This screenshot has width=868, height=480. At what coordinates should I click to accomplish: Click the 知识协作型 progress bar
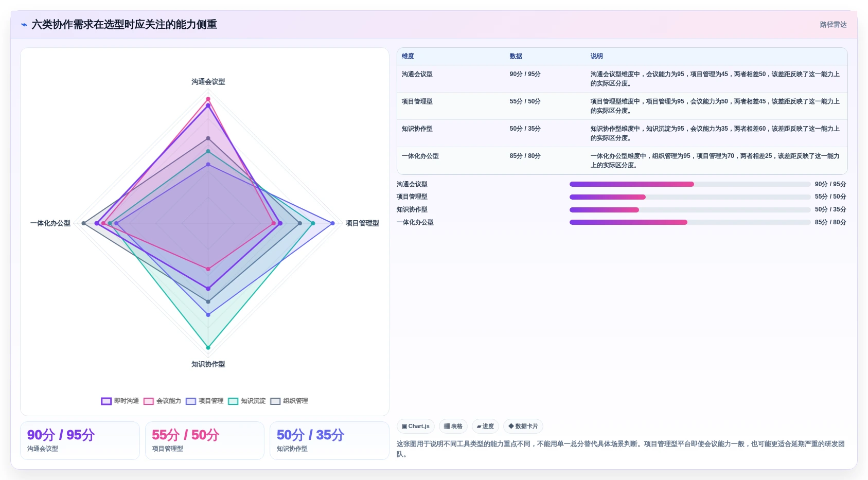[690, 210]
